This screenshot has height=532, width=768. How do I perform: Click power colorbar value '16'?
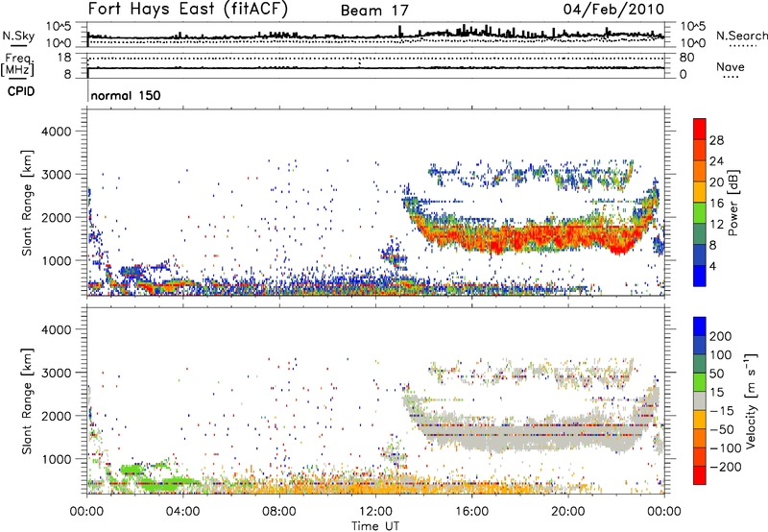[x=716, y=204]
